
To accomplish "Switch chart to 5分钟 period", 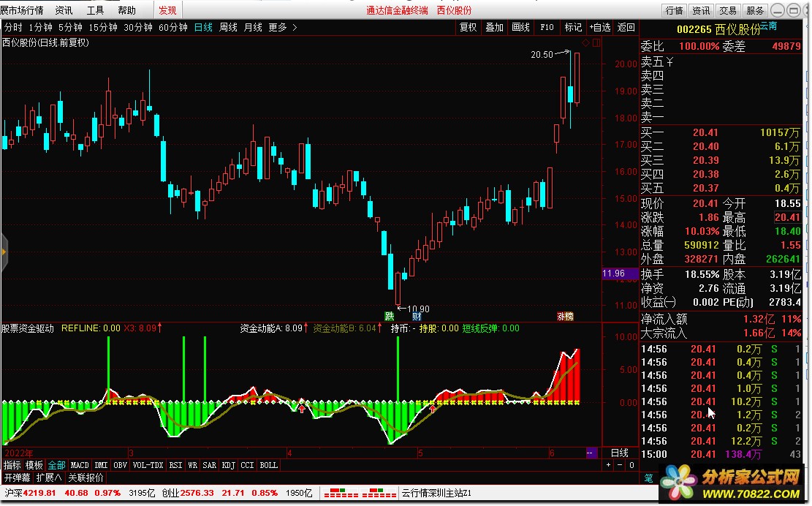I will (70, 27).
